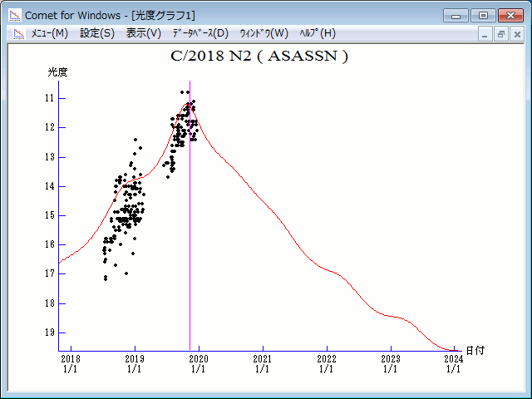Image resolution: width=532 pixels, height=399 pixels.
Task: Open the 設定(S) settings menu
Action: (x=97, y=33)
